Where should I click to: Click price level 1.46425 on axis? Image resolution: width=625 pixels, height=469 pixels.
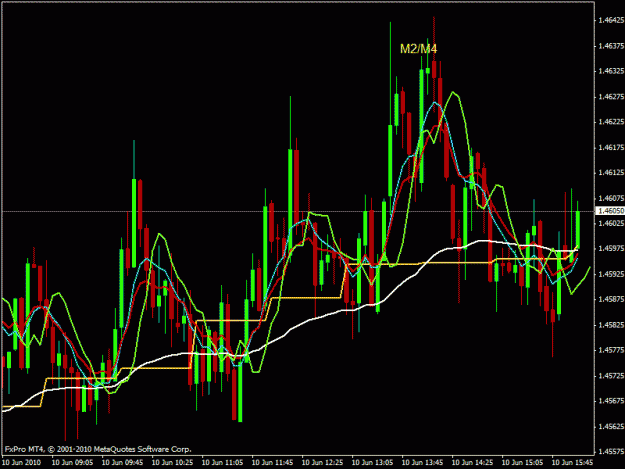pyautogui.click(x=611, y=20)
